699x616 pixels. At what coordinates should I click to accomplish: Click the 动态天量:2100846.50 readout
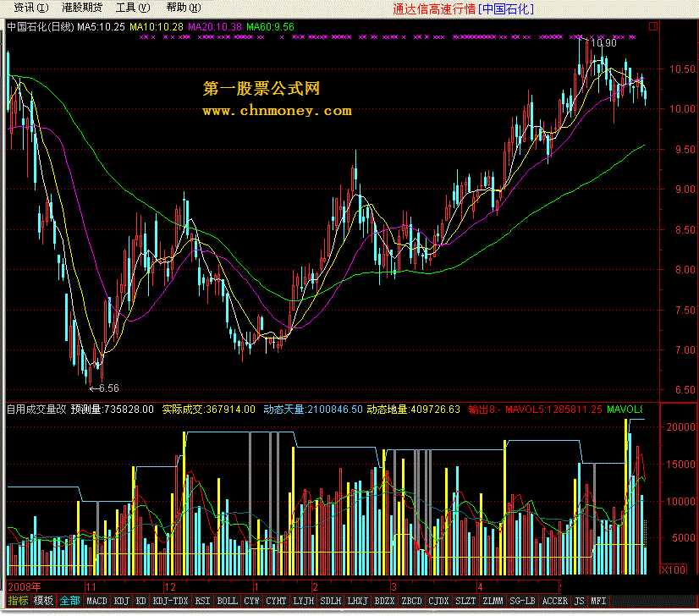[313, 410]
